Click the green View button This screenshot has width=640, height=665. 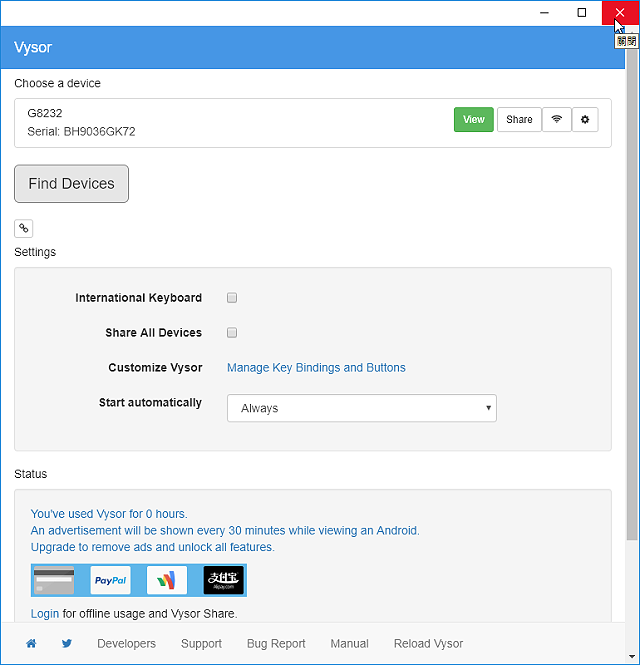coord(474,120)
